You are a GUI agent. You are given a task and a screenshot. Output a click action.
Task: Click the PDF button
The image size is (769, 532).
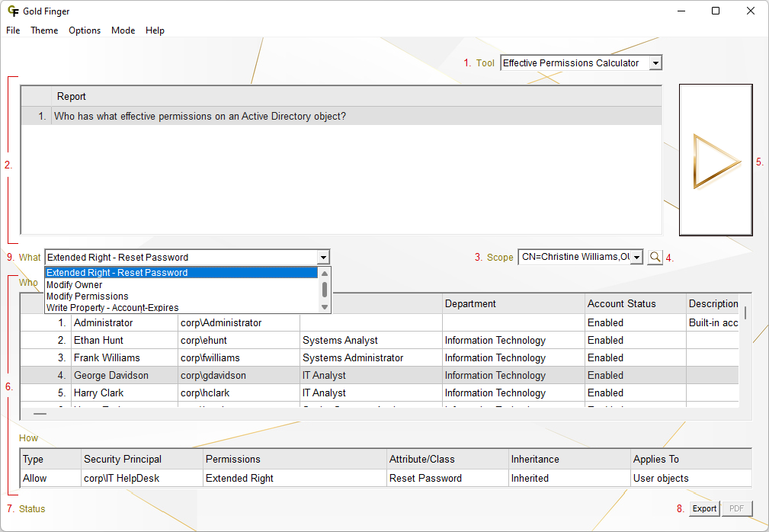coord(737,508)
